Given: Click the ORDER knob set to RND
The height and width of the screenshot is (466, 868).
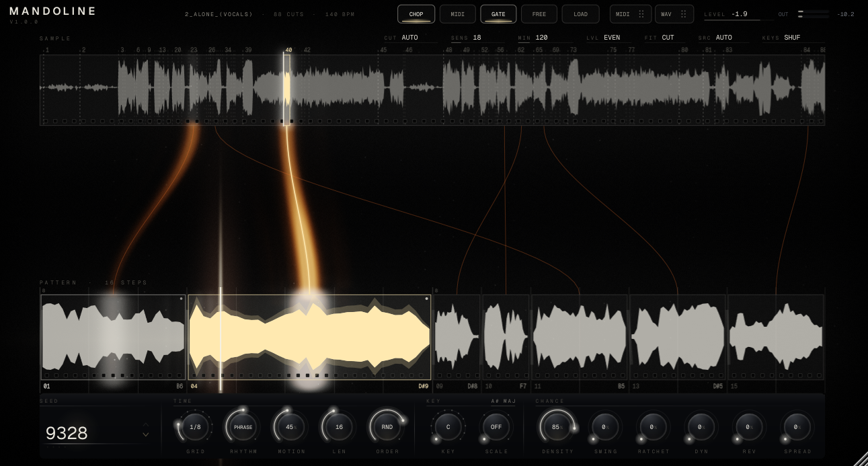Looking at the screenshot, I should (387, 427).
